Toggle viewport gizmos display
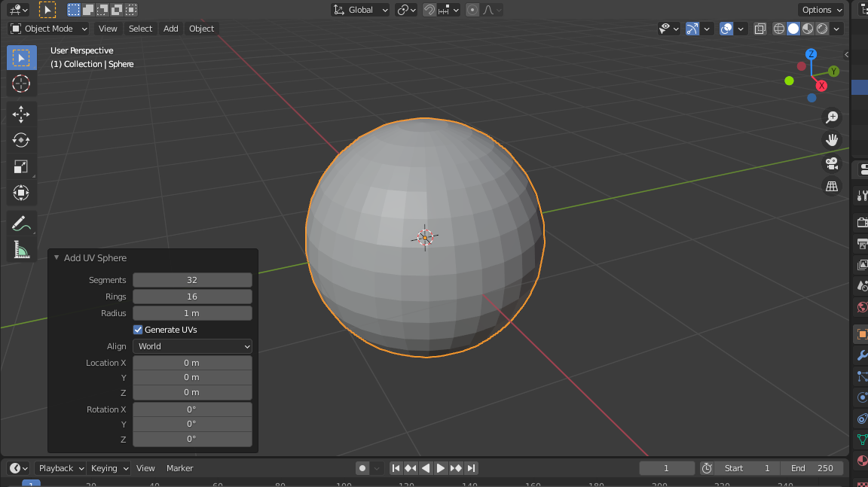 point(692,29)
